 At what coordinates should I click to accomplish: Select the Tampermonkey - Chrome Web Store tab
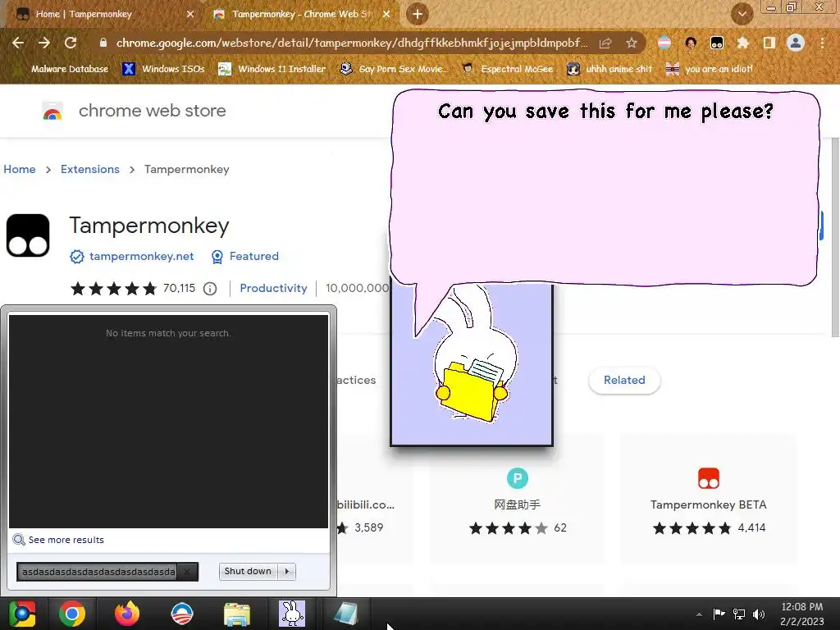pos(300,14)
